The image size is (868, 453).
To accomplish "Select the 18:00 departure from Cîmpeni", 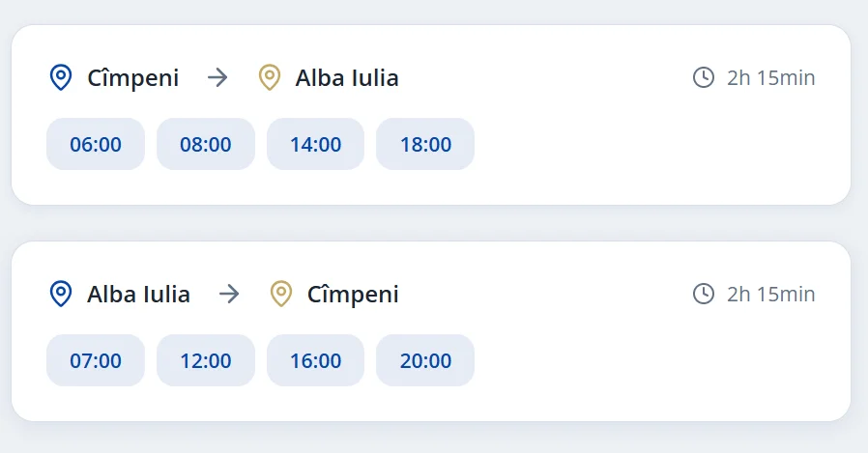I will [425, 144].
